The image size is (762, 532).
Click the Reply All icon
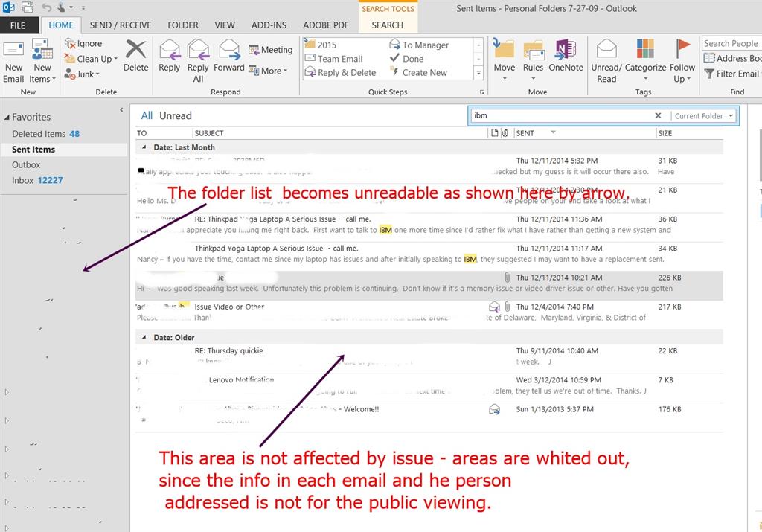198,61
